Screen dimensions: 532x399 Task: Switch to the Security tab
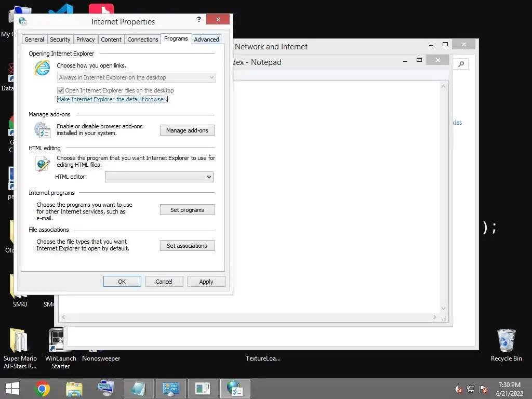(x=60, y=39)
